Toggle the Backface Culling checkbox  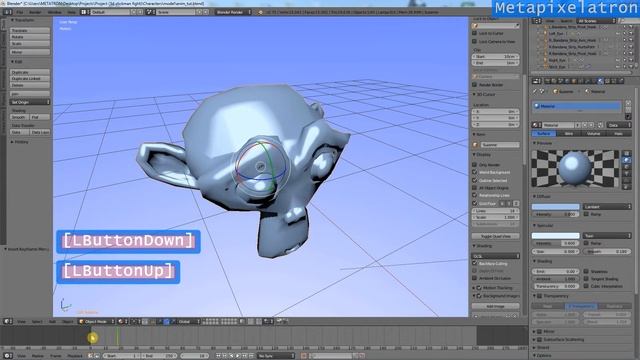pos(474,263)
